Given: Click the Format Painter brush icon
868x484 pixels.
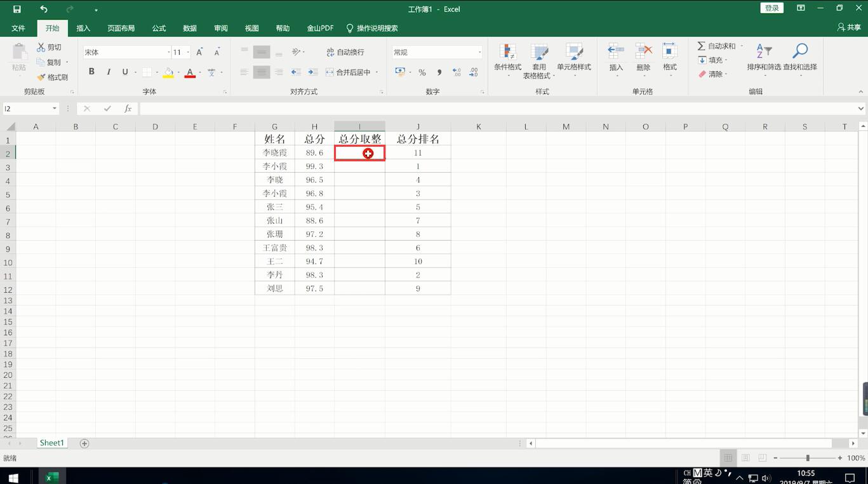Looking at the screenshot, I should pos(41,77).
